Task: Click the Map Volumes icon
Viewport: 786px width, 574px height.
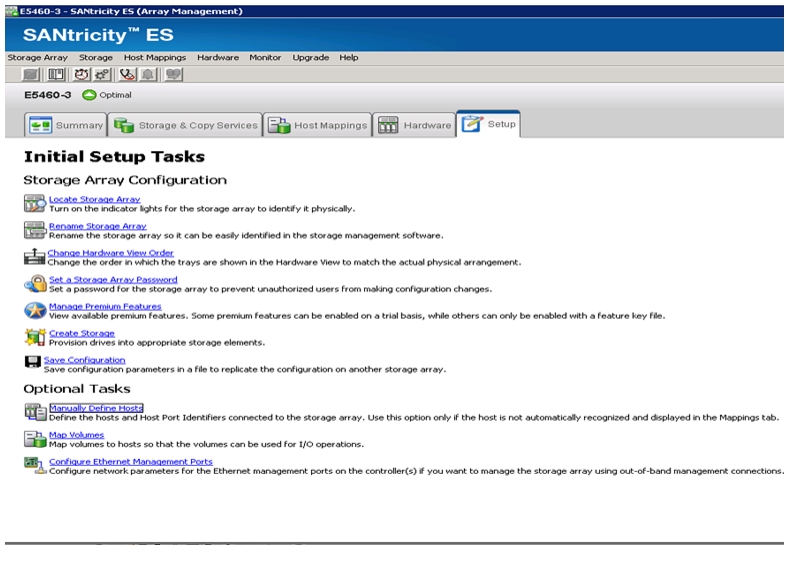Action: pyautogui.click(x=35, y=439)
